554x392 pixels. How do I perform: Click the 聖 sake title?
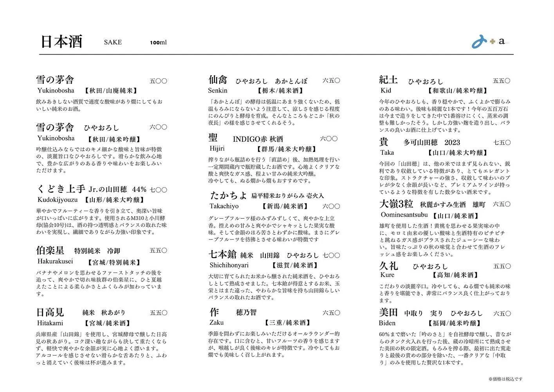point(213,138)
